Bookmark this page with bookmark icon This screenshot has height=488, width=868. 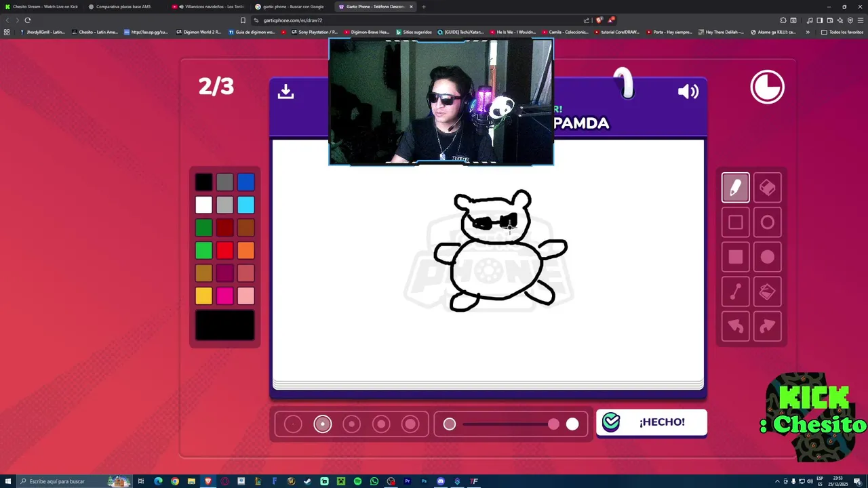pos(243,20)
